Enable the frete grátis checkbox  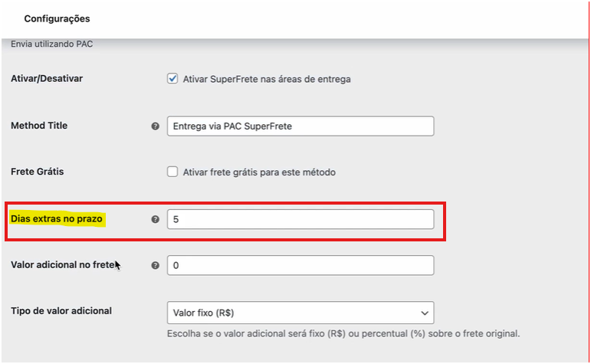pyautogui.click(x=172, y=172)
